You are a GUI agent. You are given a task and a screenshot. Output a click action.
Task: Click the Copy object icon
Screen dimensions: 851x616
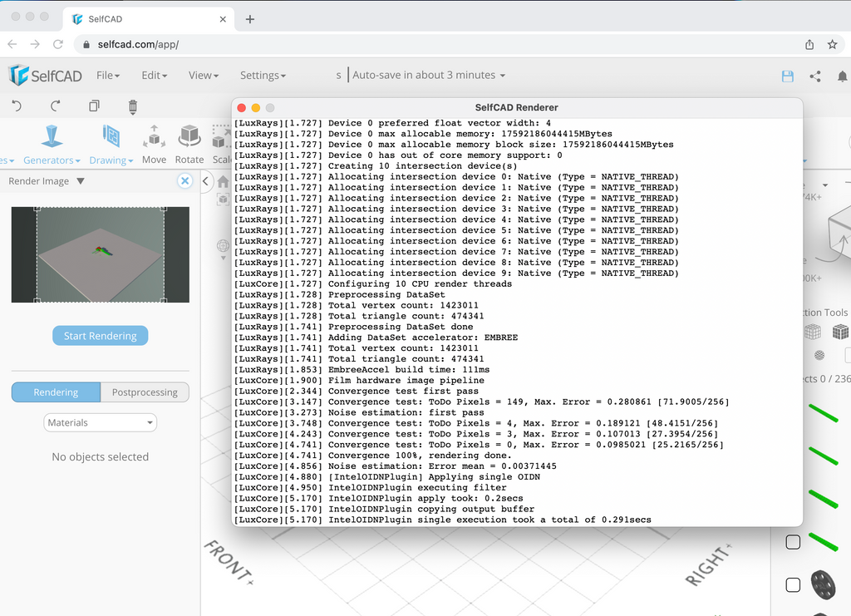tap(94, 106)
